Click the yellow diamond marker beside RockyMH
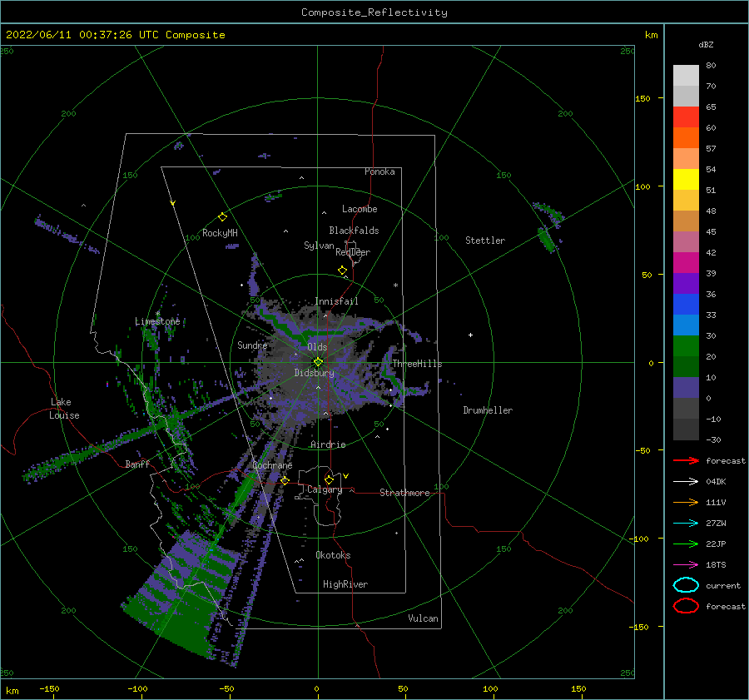 (x=222, y=217)
